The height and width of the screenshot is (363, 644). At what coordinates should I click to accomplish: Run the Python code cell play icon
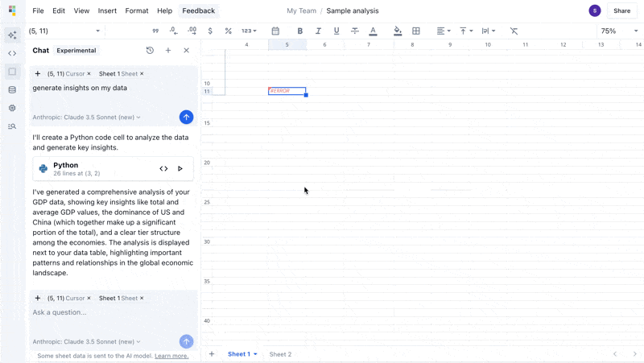[180, 169]
